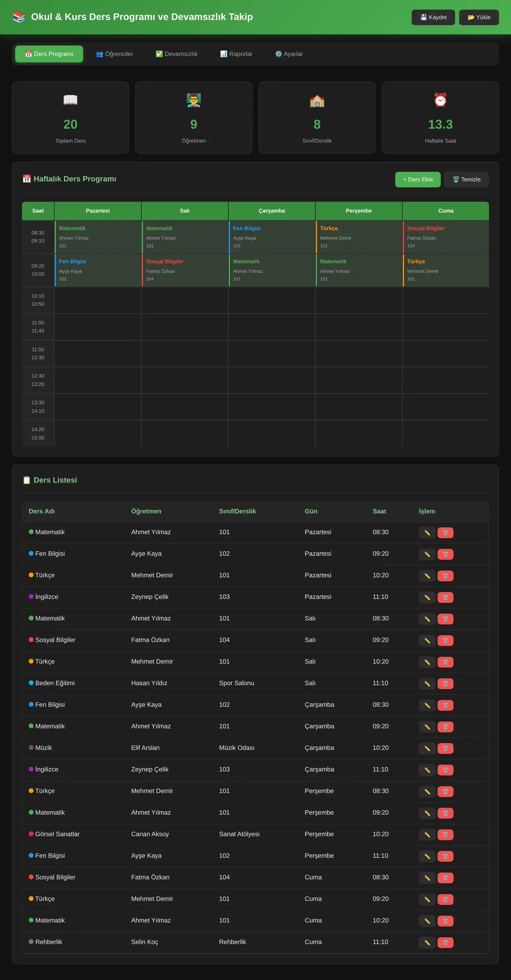The height and width of the screenshot is (980, 511).
Task: Delete the Görsel Sanatlar lesson row
Action: pos(445,835)
